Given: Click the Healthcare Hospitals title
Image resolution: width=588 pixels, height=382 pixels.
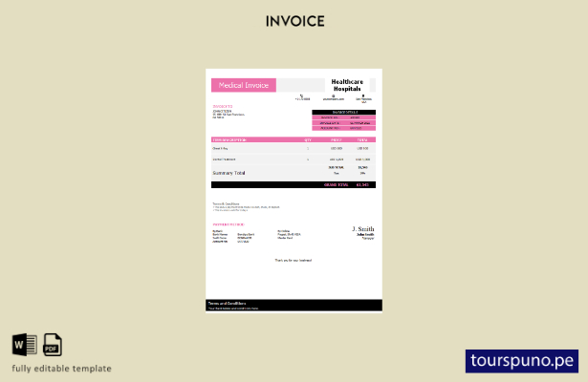Looking at the screenshot, I should coord(347,85).
